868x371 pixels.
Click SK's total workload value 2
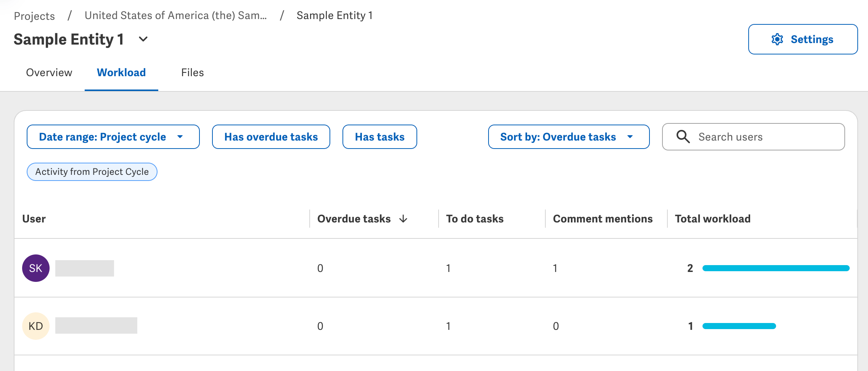point(690,268)
